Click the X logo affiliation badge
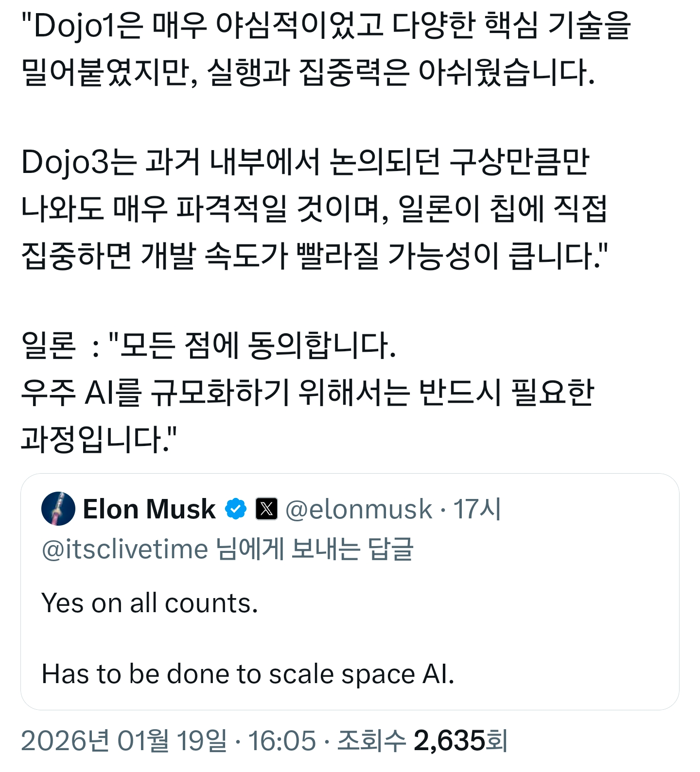This screenshot has height=772, width=700. [x=266, y=509]
